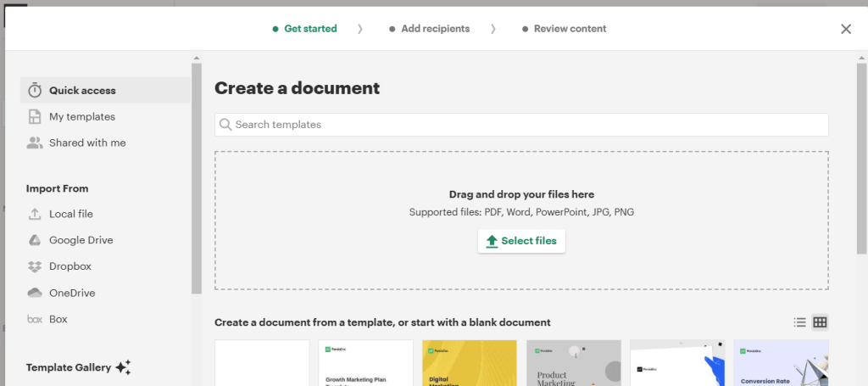This screenshot has height=386, width=868.
Task: Switch to list view of templates
Action: point(799,322)
